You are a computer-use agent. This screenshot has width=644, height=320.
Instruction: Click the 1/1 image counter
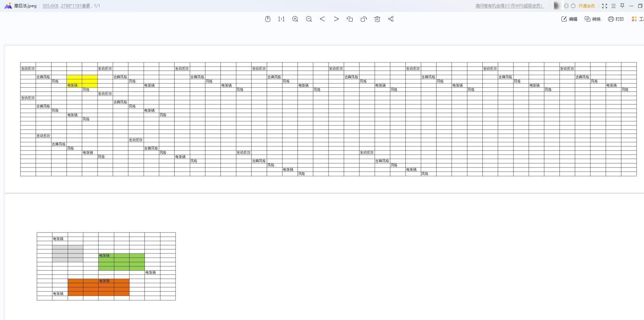(97, 6)
